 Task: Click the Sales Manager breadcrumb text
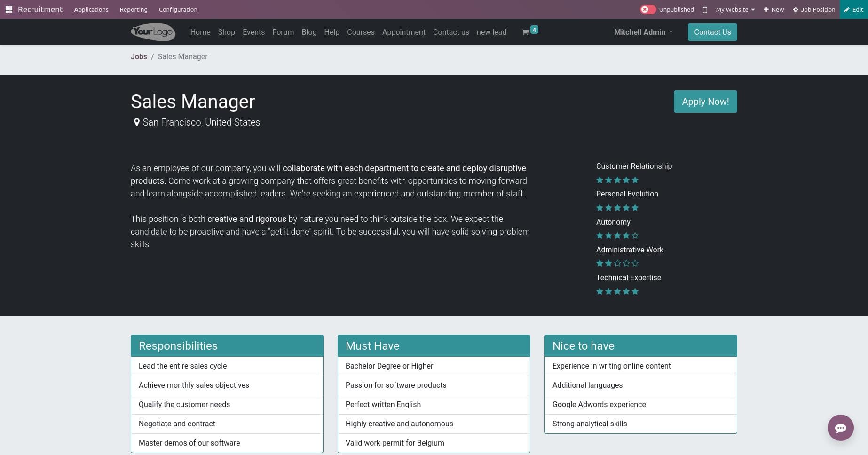[x=182, y=56]
